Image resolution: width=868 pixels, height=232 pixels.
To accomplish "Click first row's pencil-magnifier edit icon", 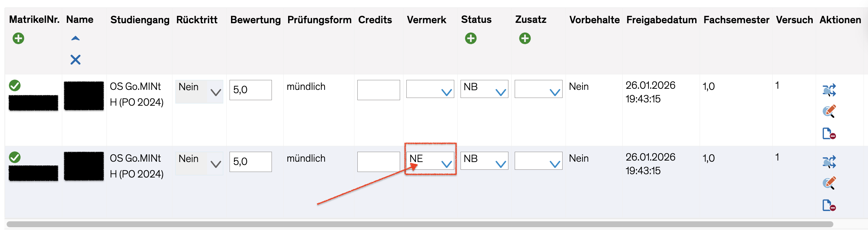I will tap(829, 111).
